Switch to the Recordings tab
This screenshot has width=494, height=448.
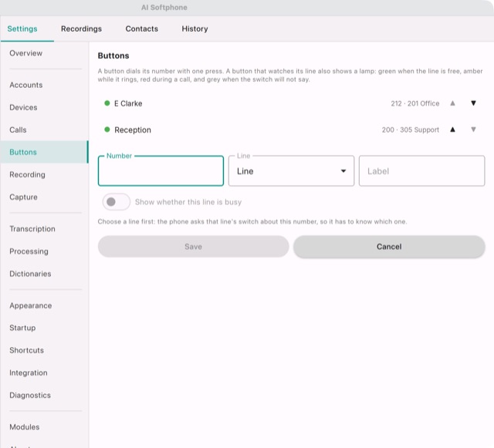pos(81,29)
